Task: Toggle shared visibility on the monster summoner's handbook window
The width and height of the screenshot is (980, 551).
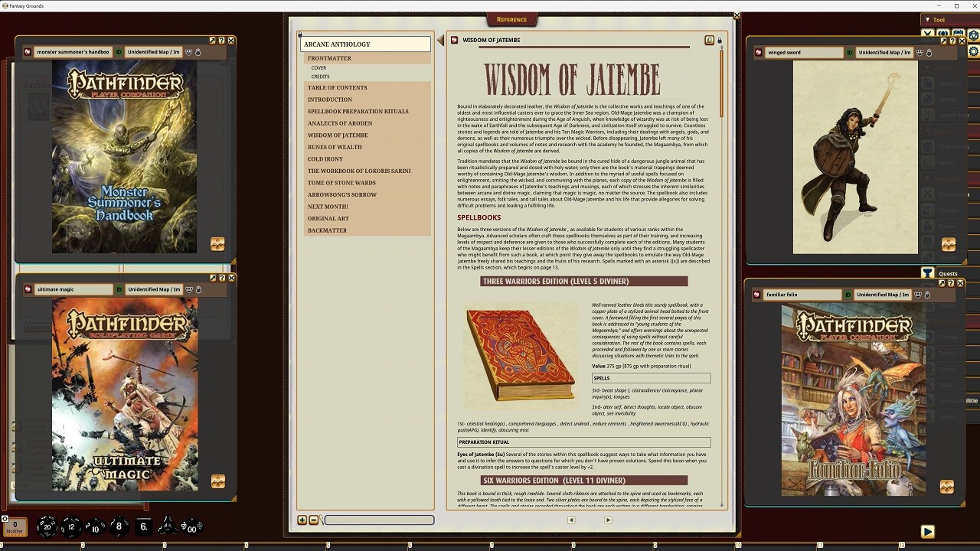Action: click(x=188, y=53)
